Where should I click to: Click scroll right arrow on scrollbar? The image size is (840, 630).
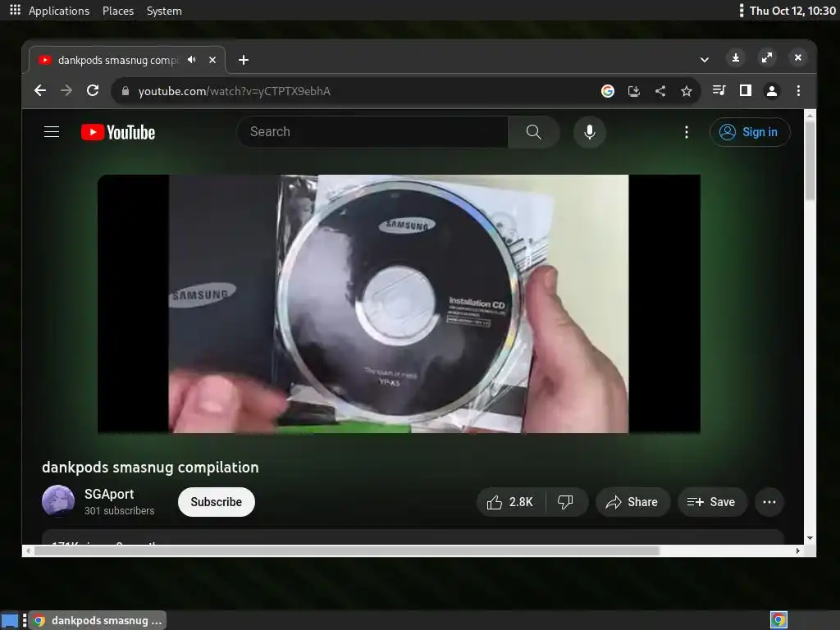point(798,550)
